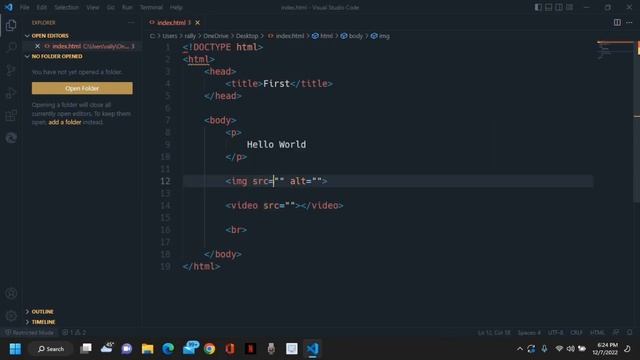Select the body breadcrumb element
The height and width of the screenshot is (360, 640).
click(352, 36)
